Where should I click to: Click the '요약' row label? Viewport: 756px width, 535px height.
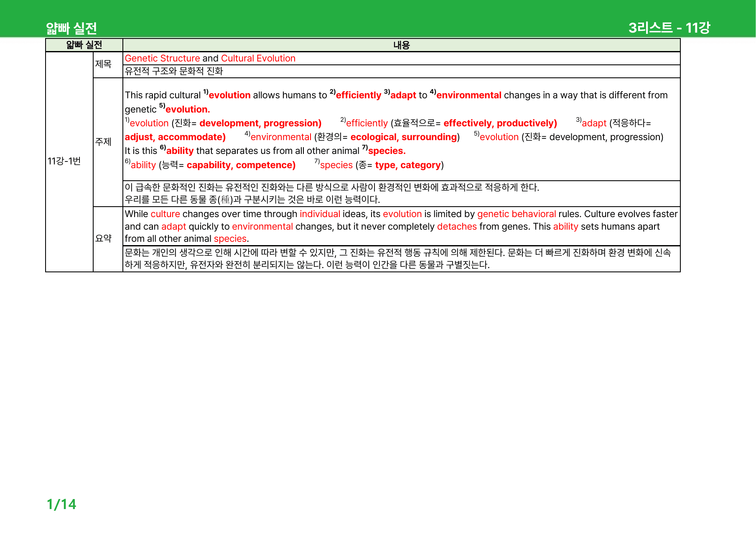(103, 238)
